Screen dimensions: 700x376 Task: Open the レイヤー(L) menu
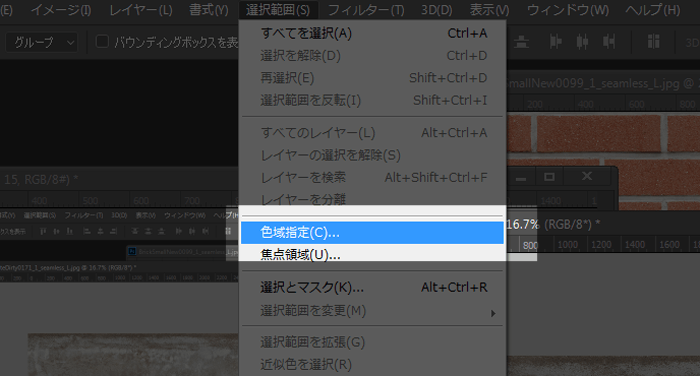pyautogui.click(x=141, y=10)
